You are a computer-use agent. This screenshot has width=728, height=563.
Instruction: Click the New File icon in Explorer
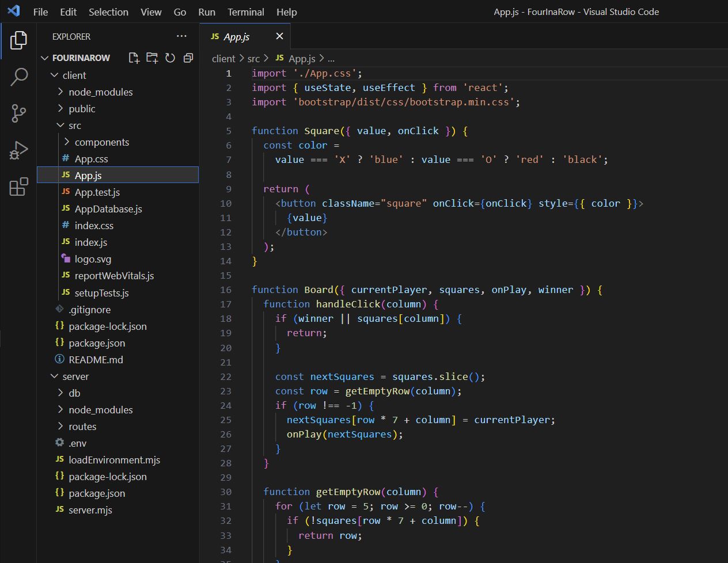click(x=134, y=58)
